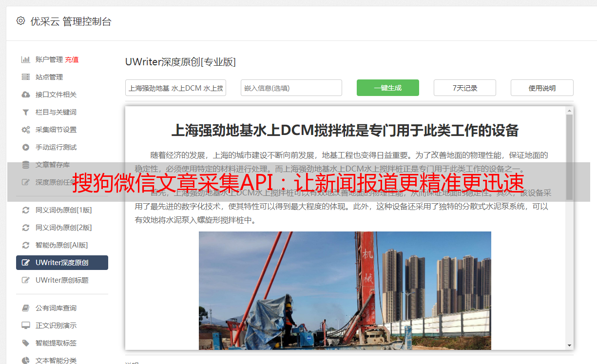
Task: Click the UWriter深度原创[专业版] page heading
Action: pyautogui.click(x=180, y=62)
